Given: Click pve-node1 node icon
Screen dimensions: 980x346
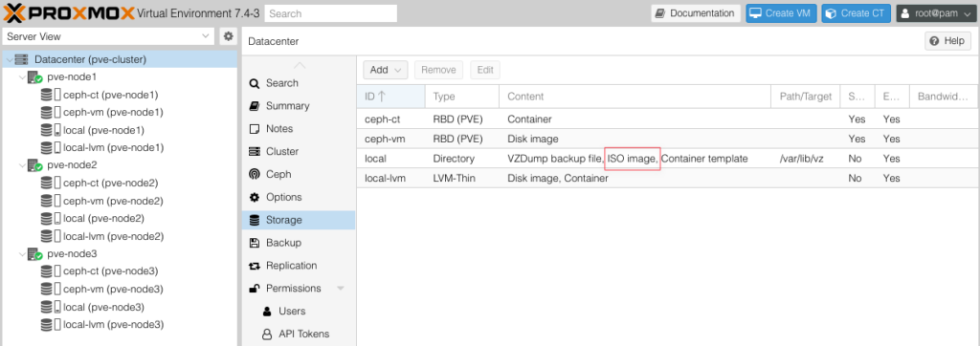Looking at the screenshot, I should (x=34, y=77).
